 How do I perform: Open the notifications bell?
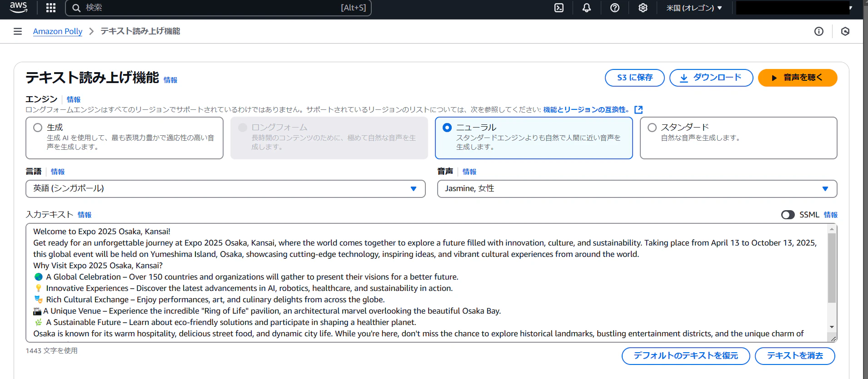[x=587, y=8]
